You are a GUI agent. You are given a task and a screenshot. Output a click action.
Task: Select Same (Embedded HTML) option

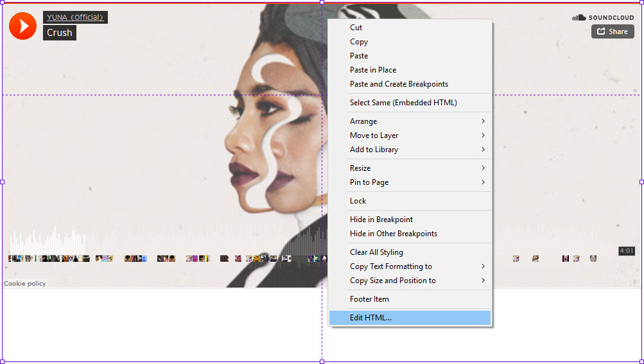point(410,103)
